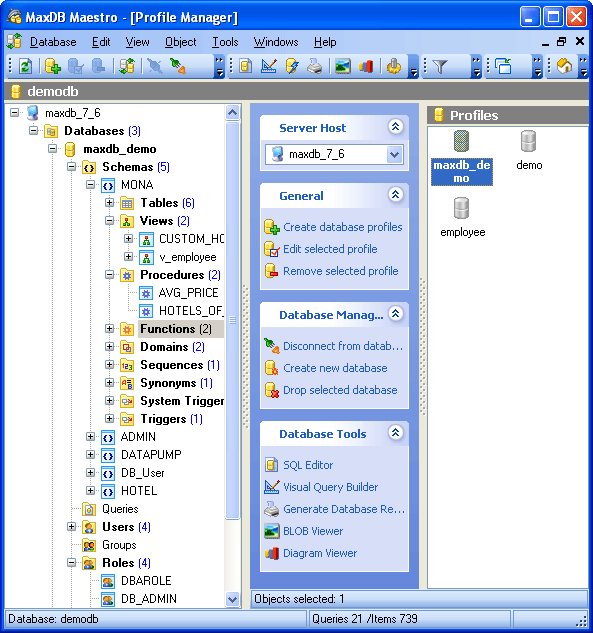Collapse the Server Host panel
The width and height of the screenshot is (593, 633).
tap(396, 127)
